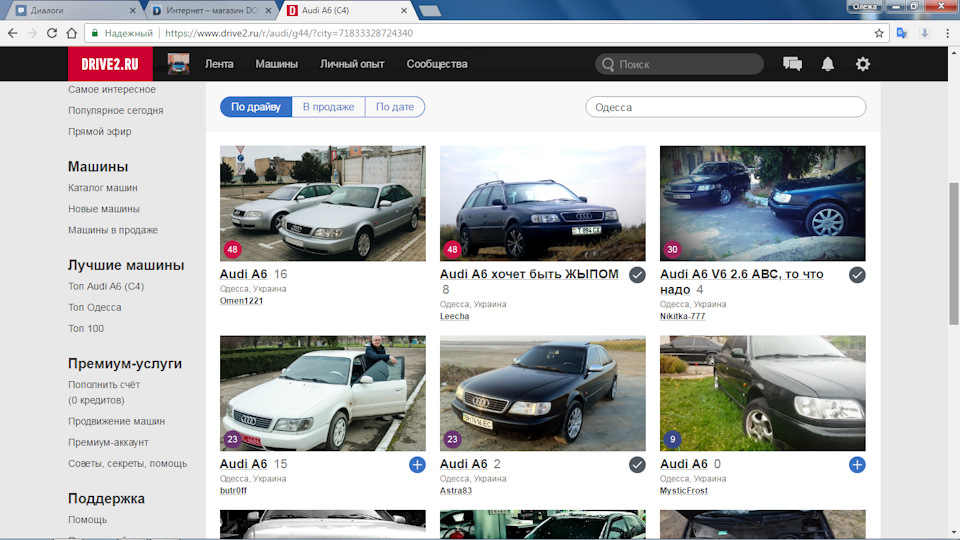This screenshot has height=540, width=960.
Task: Open the Audi A6 V6 2.6 ABC title
Action: 741,282
